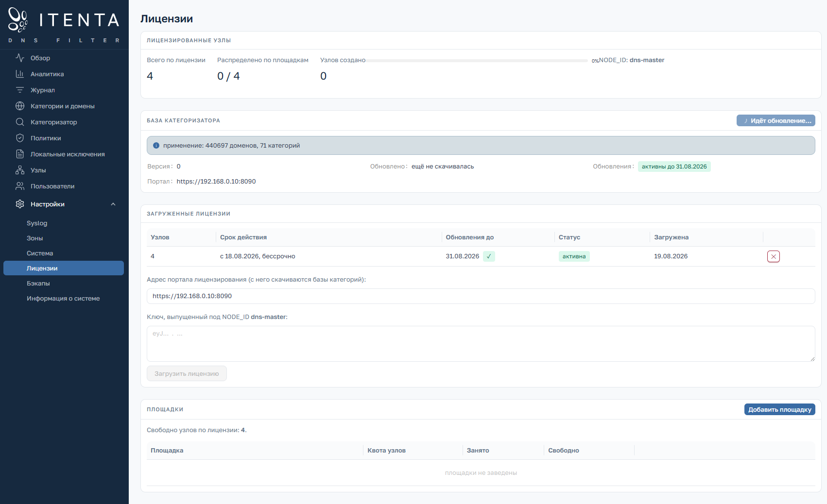Click the Аналитика bar chart icon
The width and height of the screenshot is (827, 504).
click(x=20, y=74)
